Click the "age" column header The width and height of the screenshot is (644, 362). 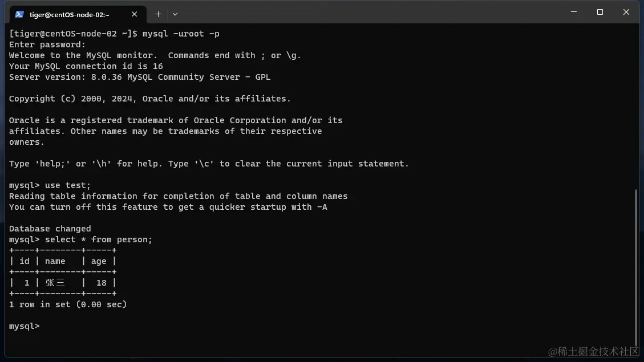coord(99,261)
